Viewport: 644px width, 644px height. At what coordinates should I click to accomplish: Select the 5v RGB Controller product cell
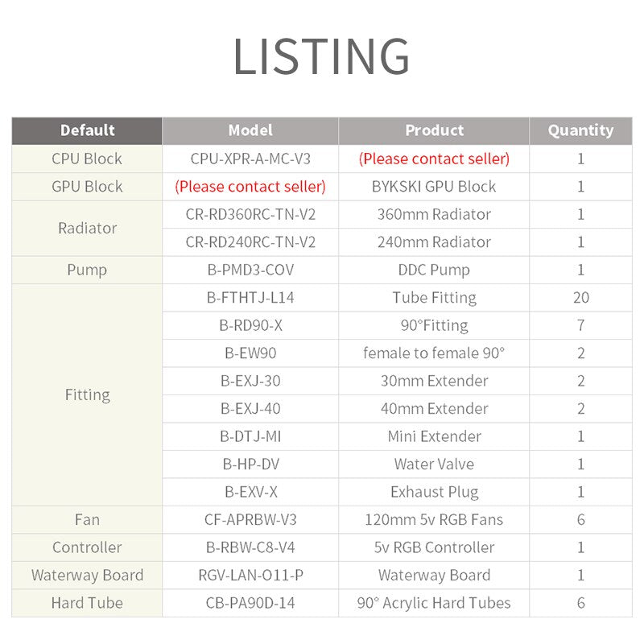[434, 547]
